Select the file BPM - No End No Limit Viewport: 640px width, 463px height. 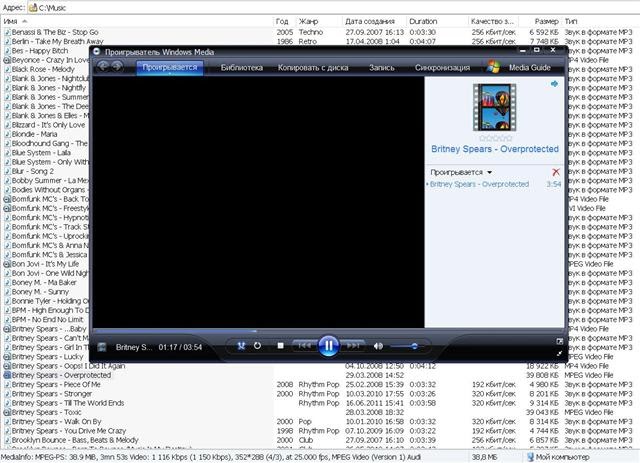tap(47, 320)
